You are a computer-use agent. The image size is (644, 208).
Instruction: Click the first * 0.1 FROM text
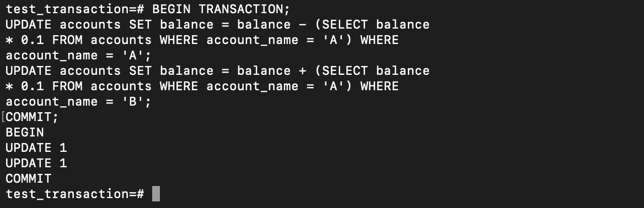44,40
